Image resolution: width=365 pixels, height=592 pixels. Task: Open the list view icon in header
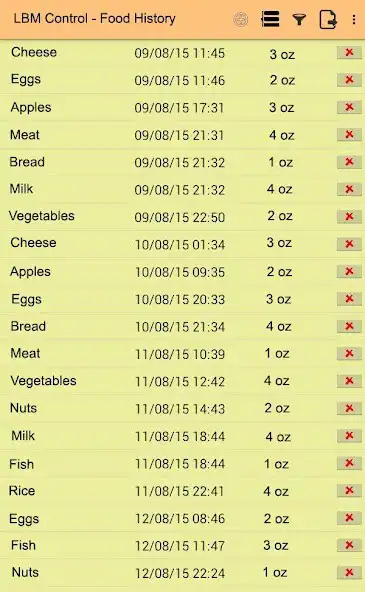[270, 19]
